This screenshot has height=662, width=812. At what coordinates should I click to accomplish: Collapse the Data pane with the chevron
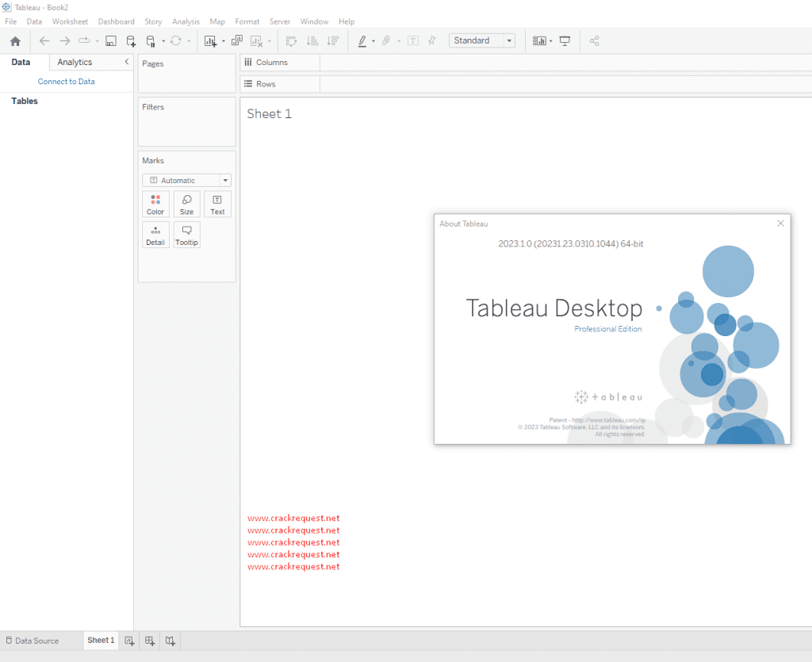126,62
